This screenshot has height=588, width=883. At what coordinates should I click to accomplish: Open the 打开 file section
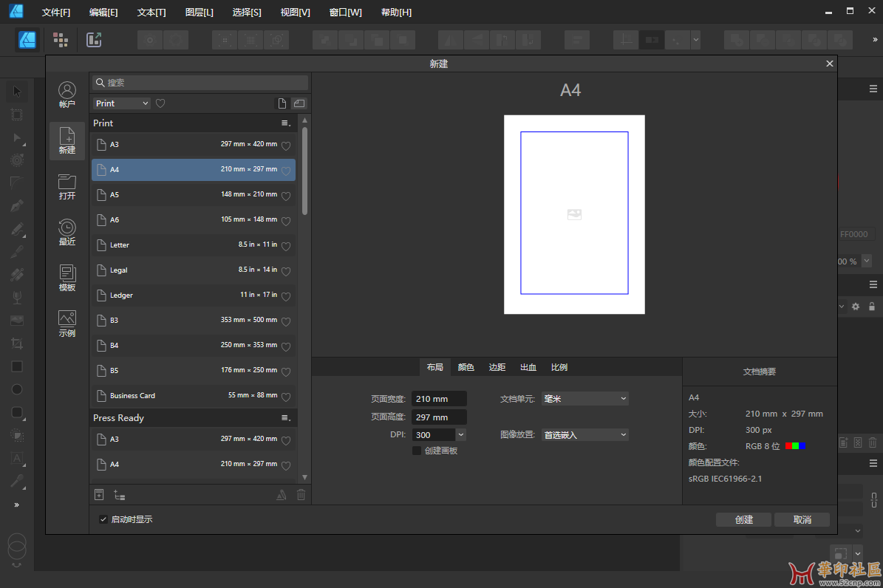(x=67, y=186)
